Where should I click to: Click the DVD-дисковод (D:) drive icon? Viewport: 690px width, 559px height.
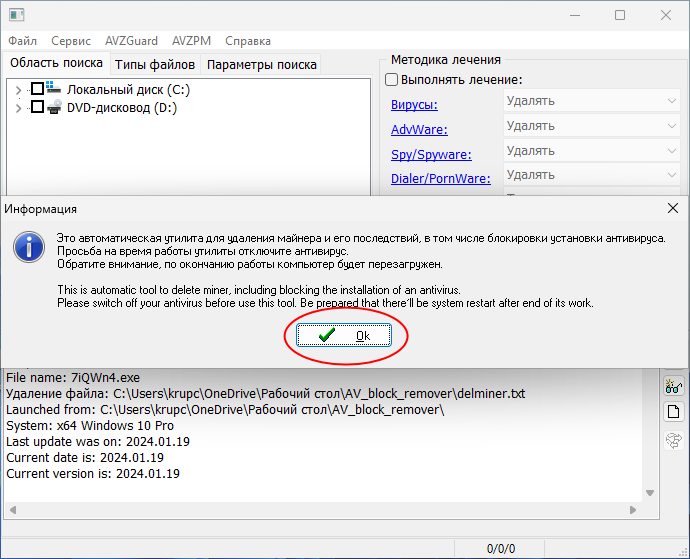tap(54, 107)
